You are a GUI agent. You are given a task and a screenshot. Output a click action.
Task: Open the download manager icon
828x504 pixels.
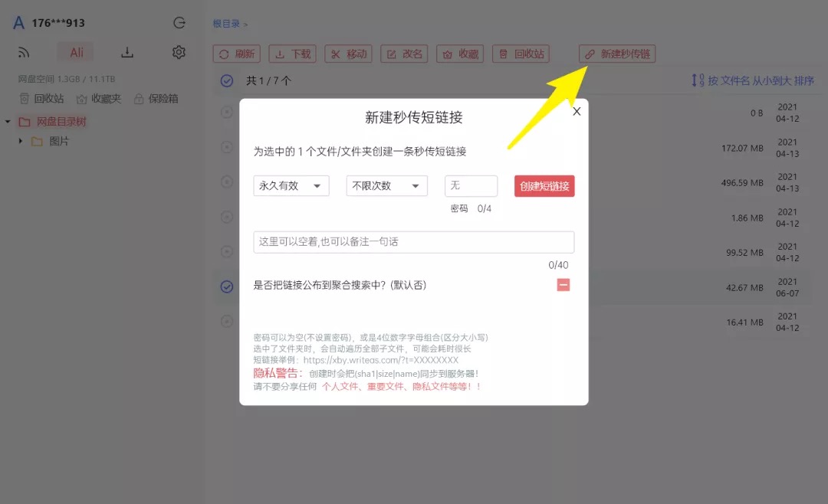(x=127, y=52)
